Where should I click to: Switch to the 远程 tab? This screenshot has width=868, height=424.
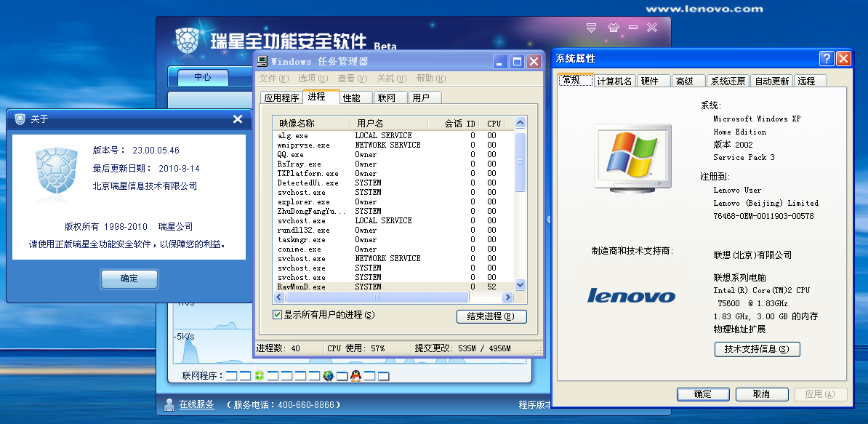(x=810, y=81)
